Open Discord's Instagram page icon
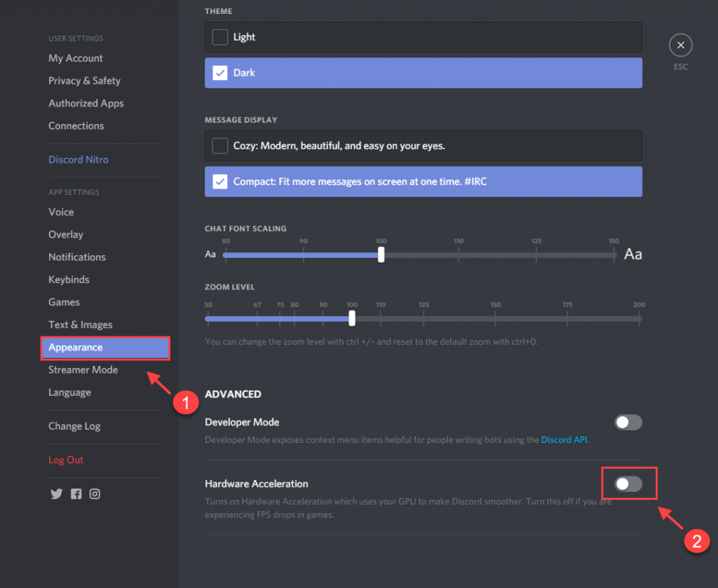 point(95,493)
